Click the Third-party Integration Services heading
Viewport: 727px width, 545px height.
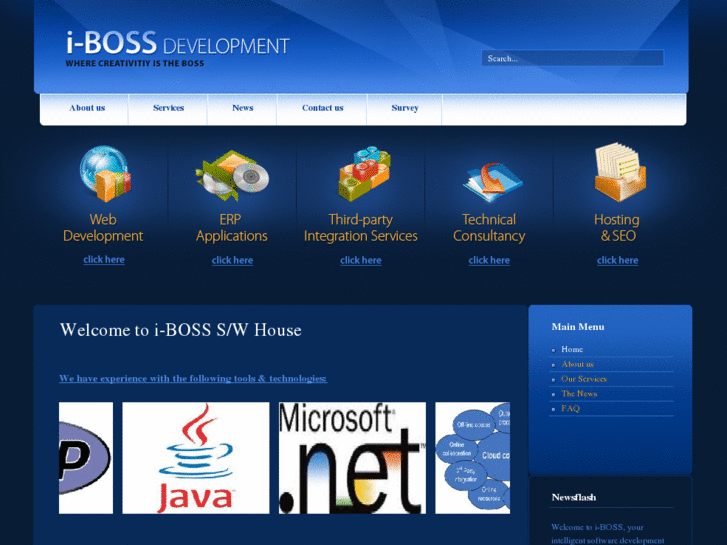[361, 228]
